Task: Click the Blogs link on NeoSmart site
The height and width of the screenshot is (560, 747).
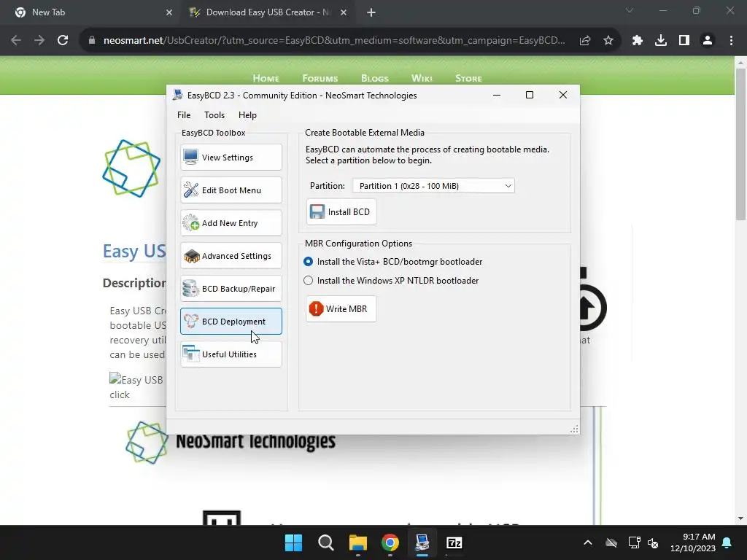Action: click(375, 79)
